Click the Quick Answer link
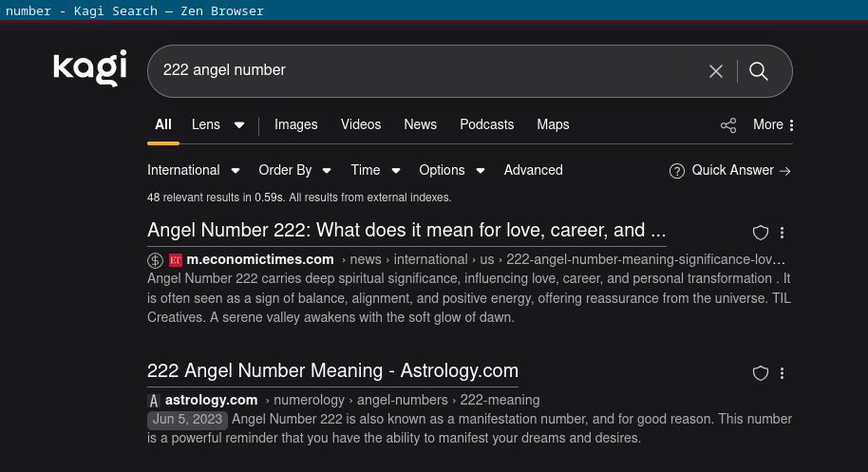The image size is (868, 472). [730, 170]
